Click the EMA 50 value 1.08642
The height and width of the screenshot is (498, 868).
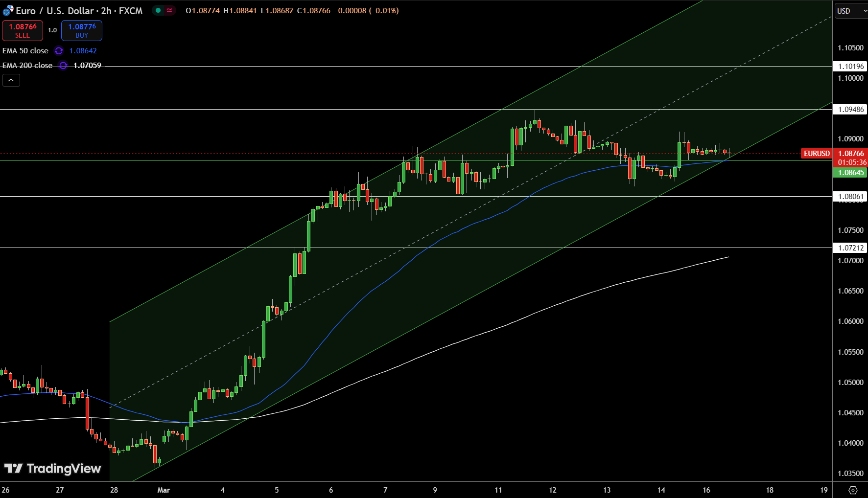click(83, 51)
